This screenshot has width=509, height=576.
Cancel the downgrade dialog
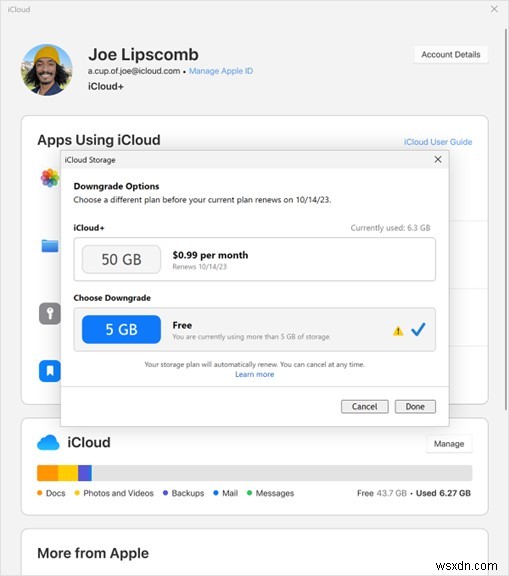point(364,407)
